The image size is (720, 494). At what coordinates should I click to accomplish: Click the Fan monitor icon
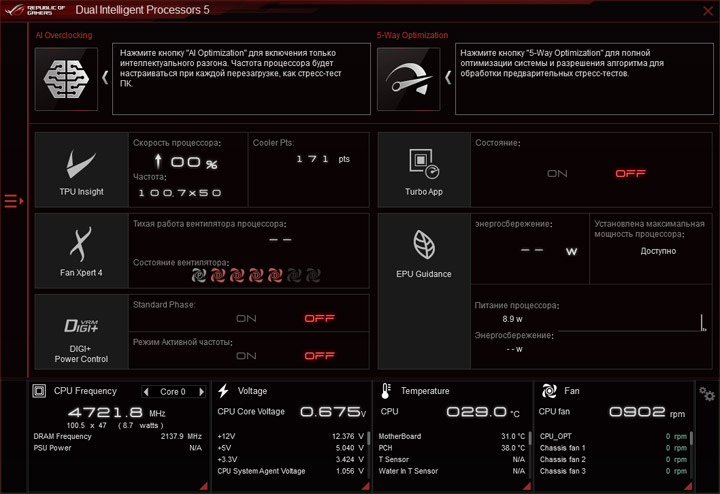click(549, 391)
